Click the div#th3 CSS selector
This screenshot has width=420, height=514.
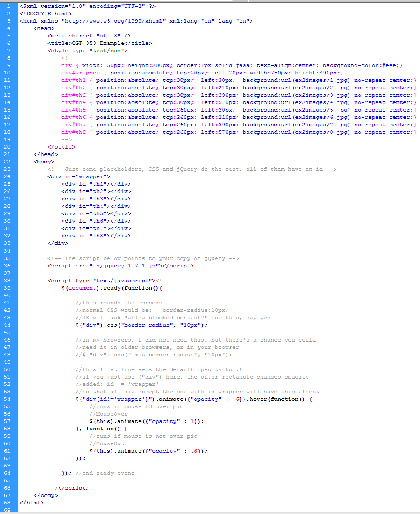click(x=74, y=95)
